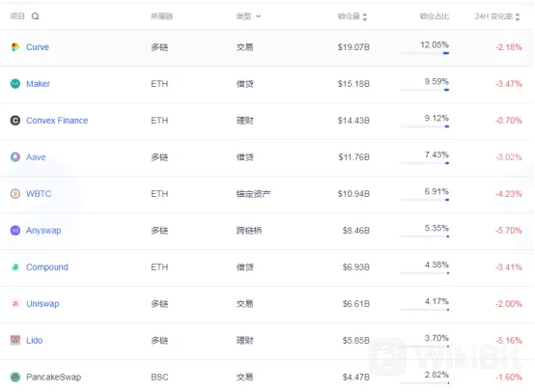Open the Compound project link
Screen dimensions: 535x392
(x=47, y=267)
